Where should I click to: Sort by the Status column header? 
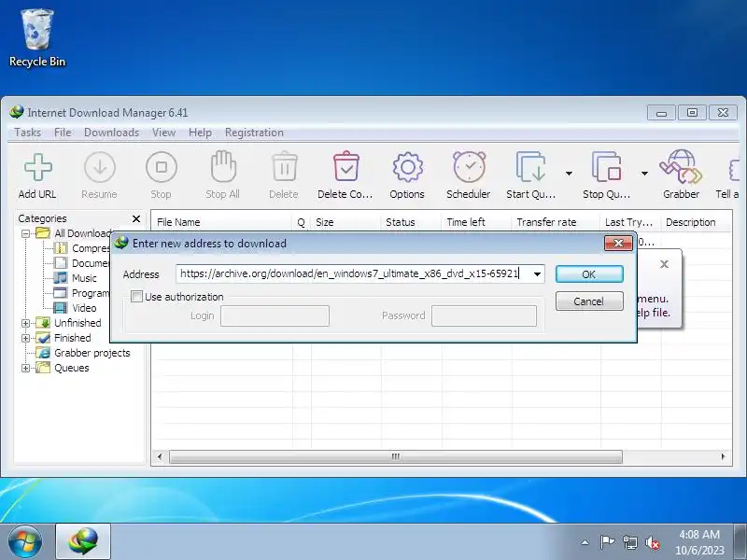[411, 222]
